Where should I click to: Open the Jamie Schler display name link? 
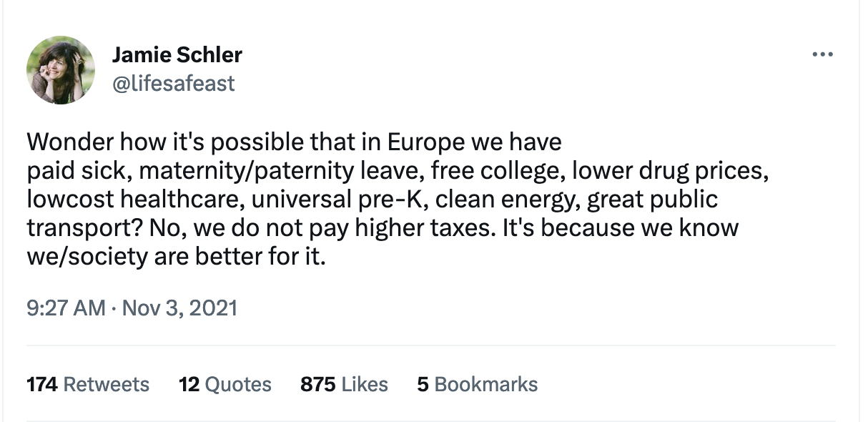[x=177, y=54]
